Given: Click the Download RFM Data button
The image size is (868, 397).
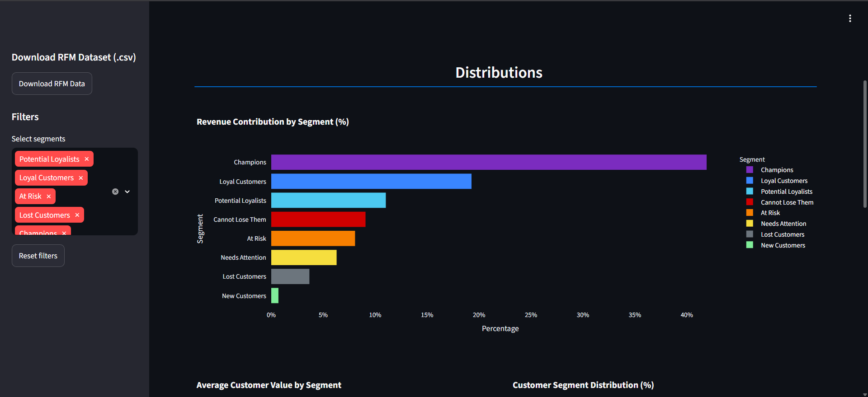Looking at the screenshot, I should point(52,84).
